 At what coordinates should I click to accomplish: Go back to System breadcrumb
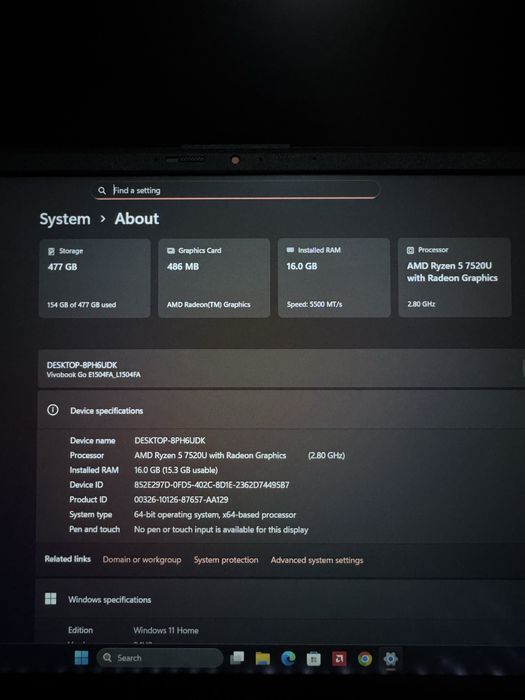[65, 219]
